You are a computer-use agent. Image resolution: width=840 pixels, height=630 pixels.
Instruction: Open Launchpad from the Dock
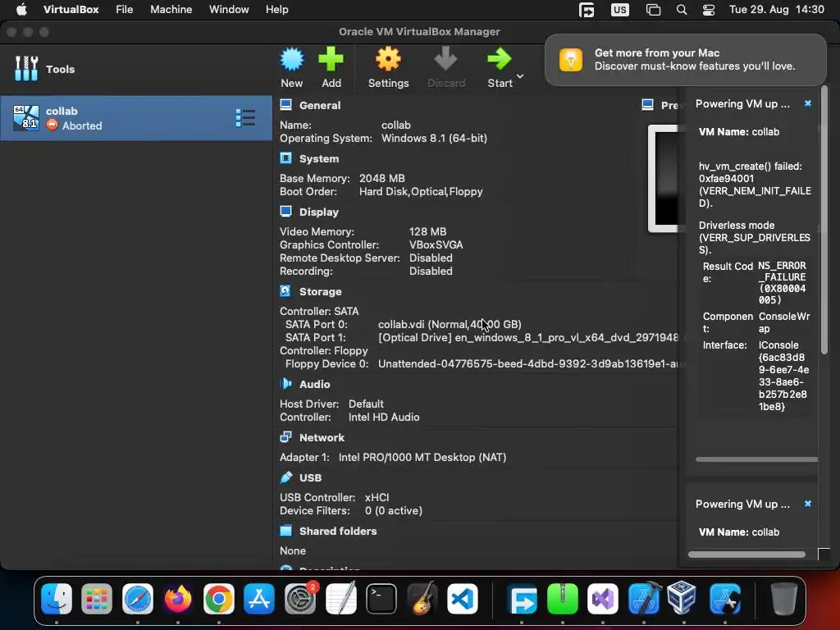[97, 598]
